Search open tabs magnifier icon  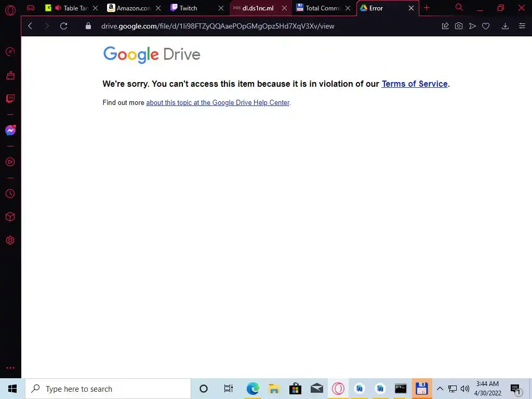(459, 7)
